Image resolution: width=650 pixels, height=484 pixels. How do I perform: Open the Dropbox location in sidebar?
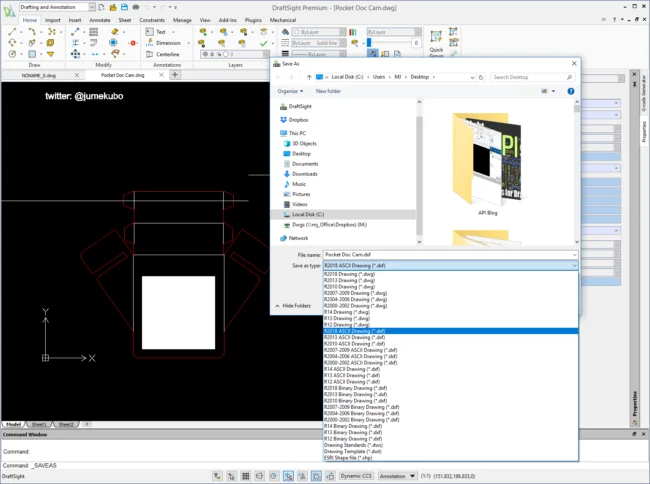(298, 119)
